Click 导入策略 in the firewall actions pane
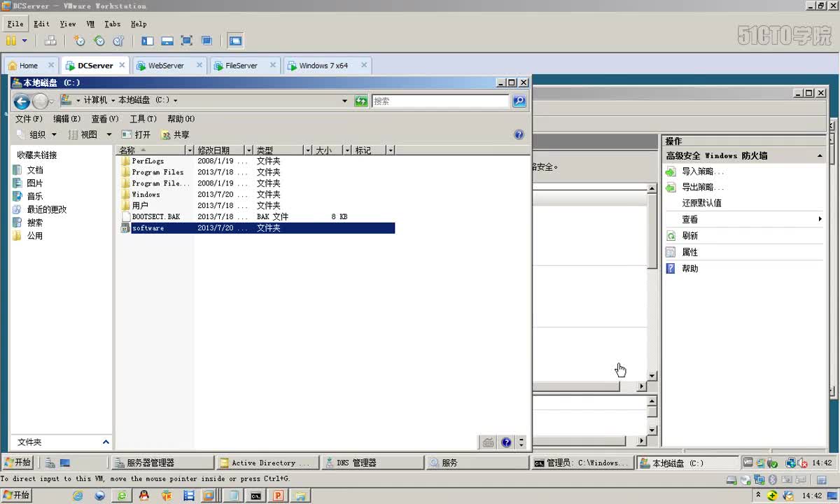 click(x=703, y=171)
